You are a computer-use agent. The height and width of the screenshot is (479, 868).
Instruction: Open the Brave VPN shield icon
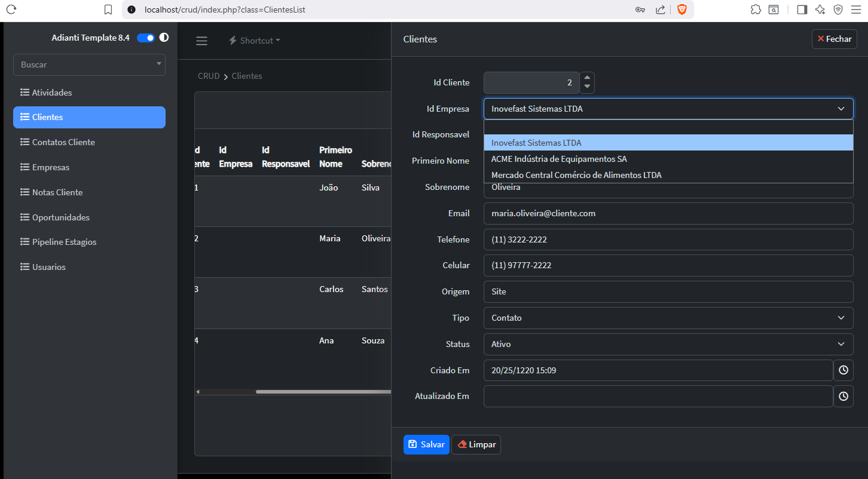(x=838, y=10)
